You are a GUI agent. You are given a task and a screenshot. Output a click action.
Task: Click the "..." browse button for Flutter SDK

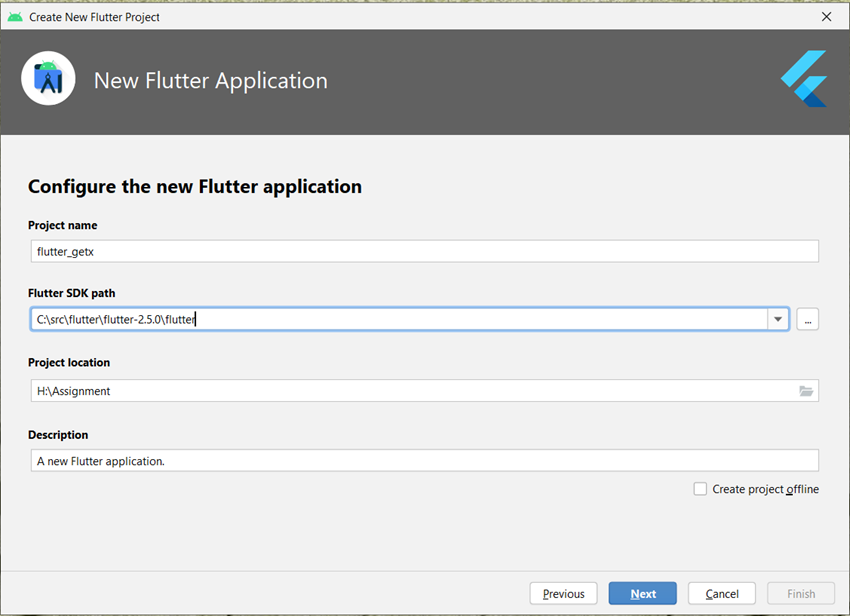click(x=808, y=319)
